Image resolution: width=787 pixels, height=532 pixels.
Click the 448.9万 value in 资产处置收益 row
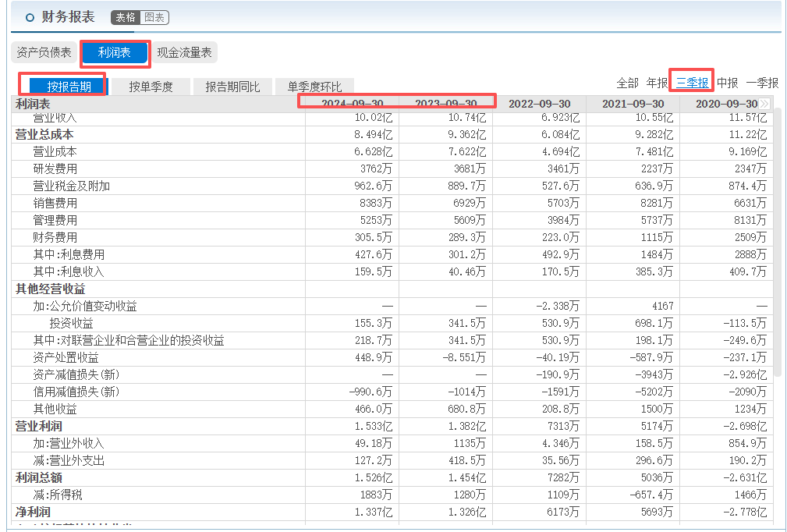(374, 357)
